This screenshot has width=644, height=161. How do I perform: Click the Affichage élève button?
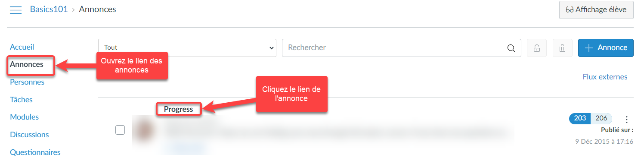tap(596, 9)
